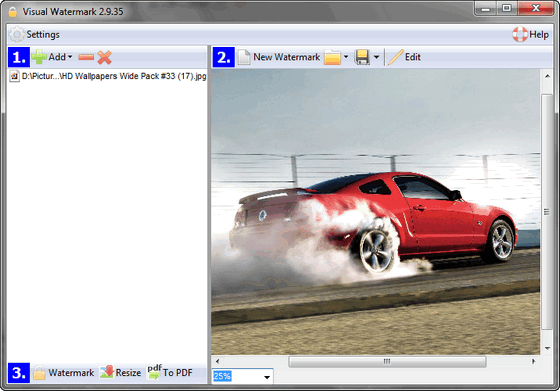Open Settings gear icon
This screenshot has height=391, width=560.
tap(16, 35)
